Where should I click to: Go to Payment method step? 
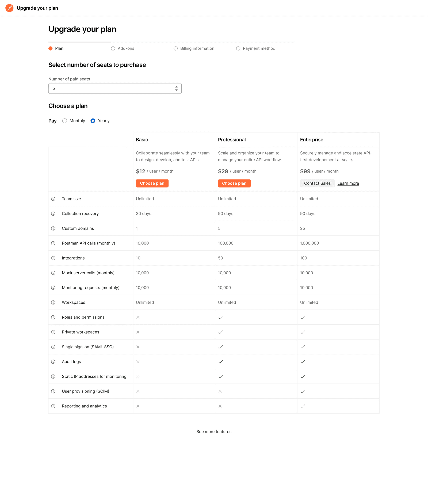(256, 48)
